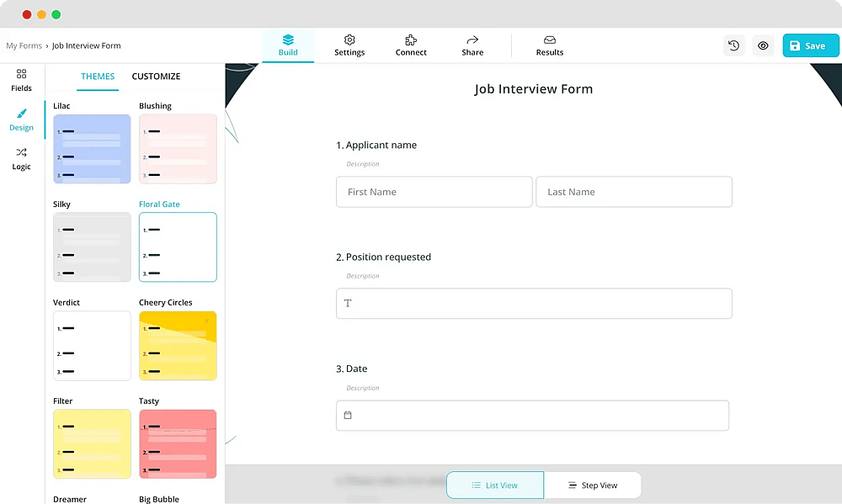Screen dimensions: 842x504
Task: Save the form
Action: click(x=810, y=45)
